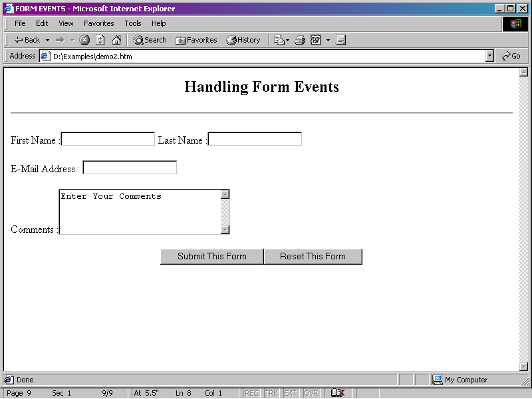Open the Tools menu
Viewport: 532px width, 399px height.
(x=133, y=23)
